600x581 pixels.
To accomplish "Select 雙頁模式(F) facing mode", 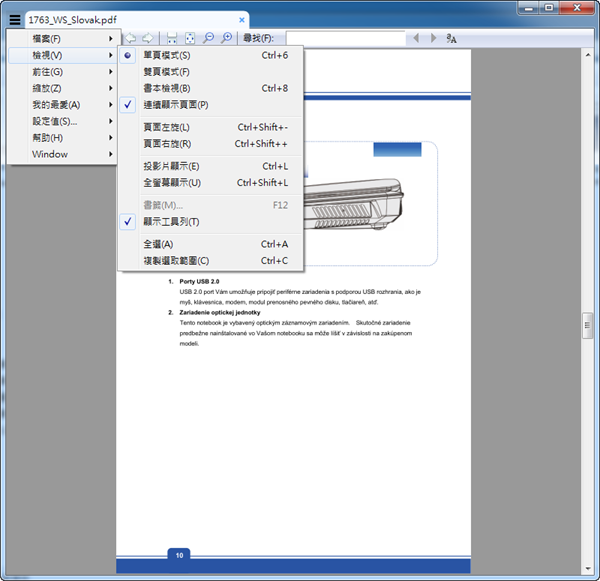I will click(x=210, y=72).
